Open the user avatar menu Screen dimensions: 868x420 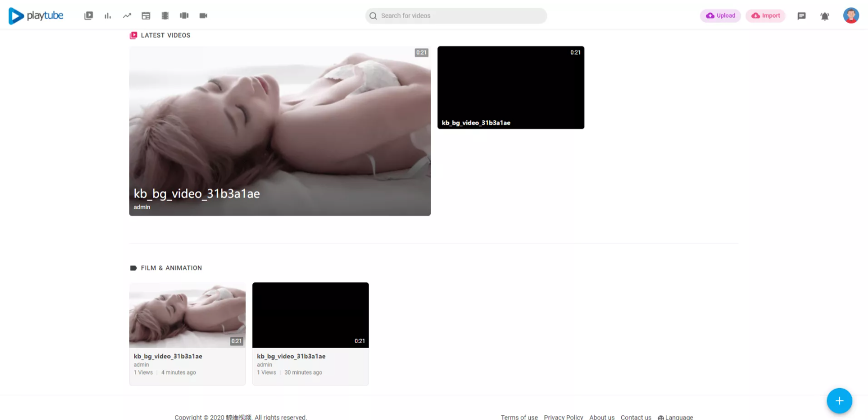pyautogui.click(x=851, y=16)
